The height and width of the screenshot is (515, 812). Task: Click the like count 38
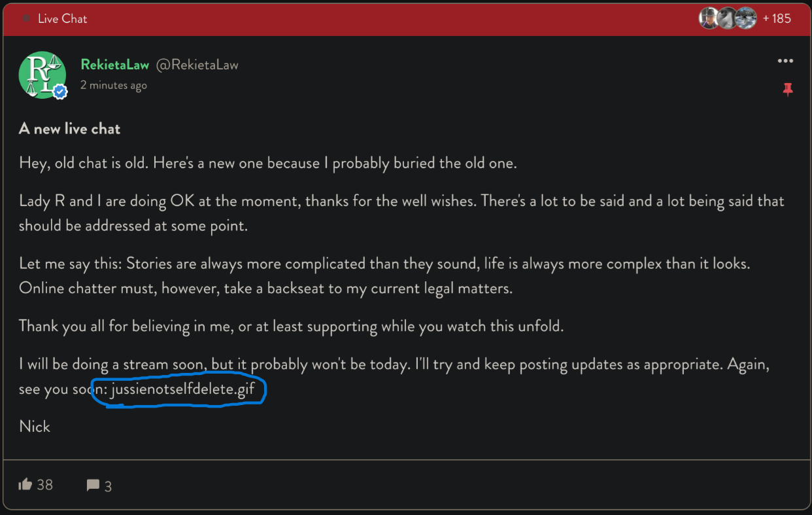click(45, 485)
